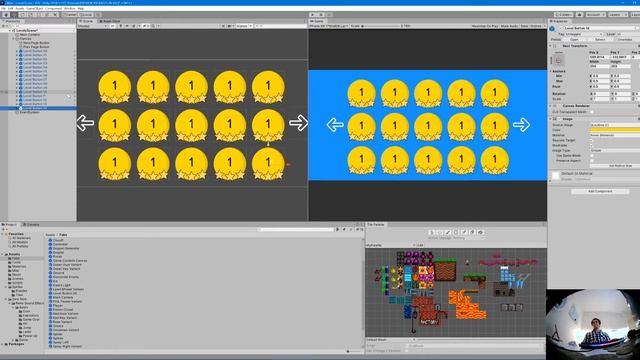640x360 pixels.
Task: Toggle the Use Sprite Mesh checkbox
Action: pyautogui.click(x=592, y=156)
